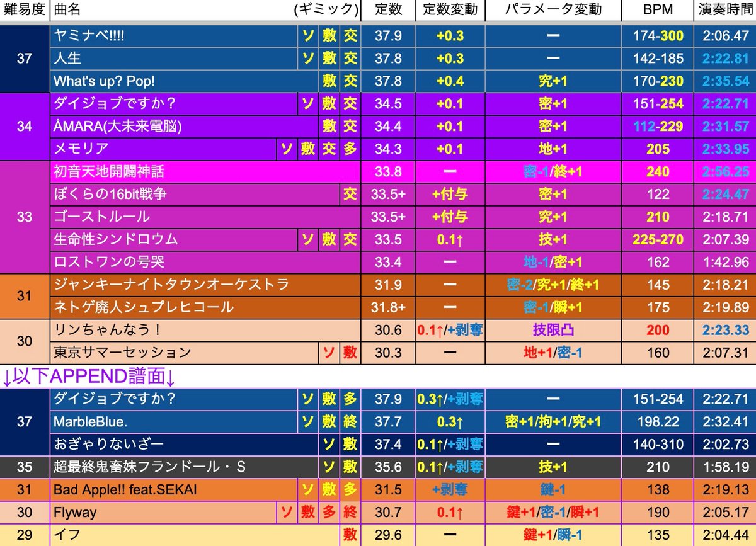
Task: Expand the difficulty 37 group header
Action: 23,59
